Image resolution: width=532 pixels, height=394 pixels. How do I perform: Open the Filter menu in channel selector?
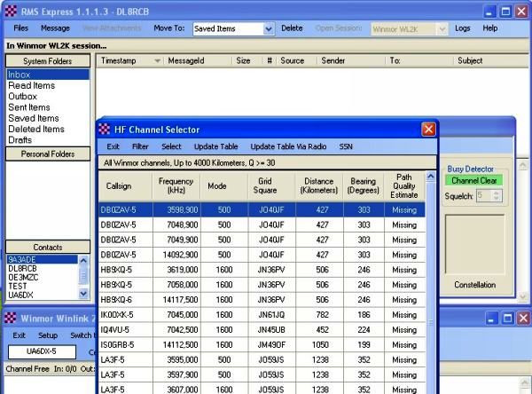tap(140, 146)
